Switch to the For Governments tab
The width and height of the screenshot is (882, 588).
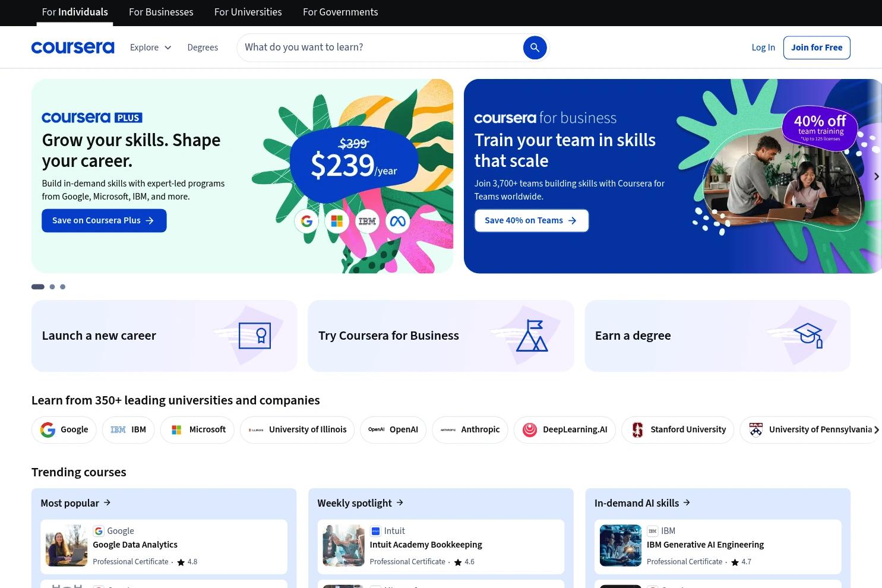coord(340,12)
